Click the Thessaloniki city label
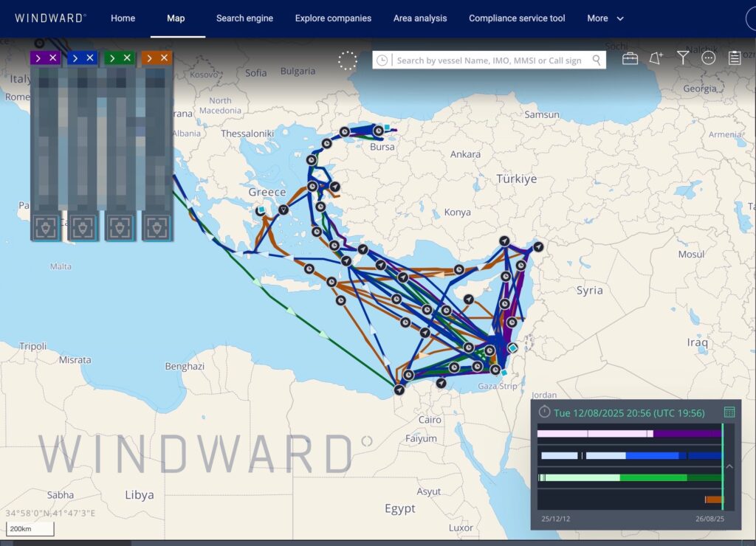The image size is (756, 546). point(247,134)
